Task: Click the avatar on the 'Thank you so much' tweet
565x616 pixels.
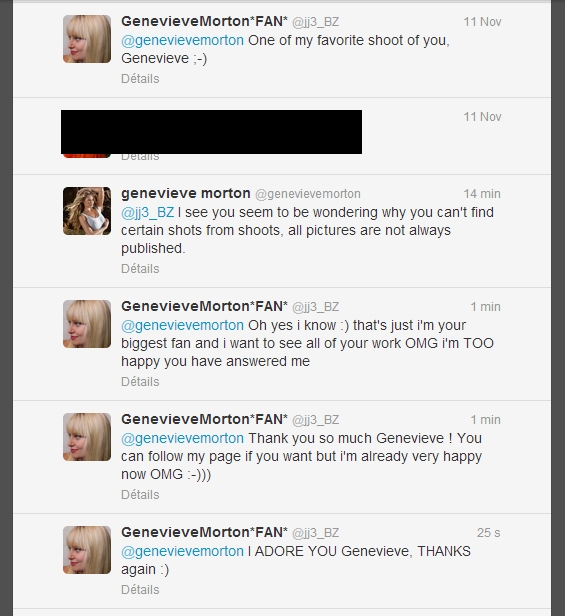Action: 87,437
